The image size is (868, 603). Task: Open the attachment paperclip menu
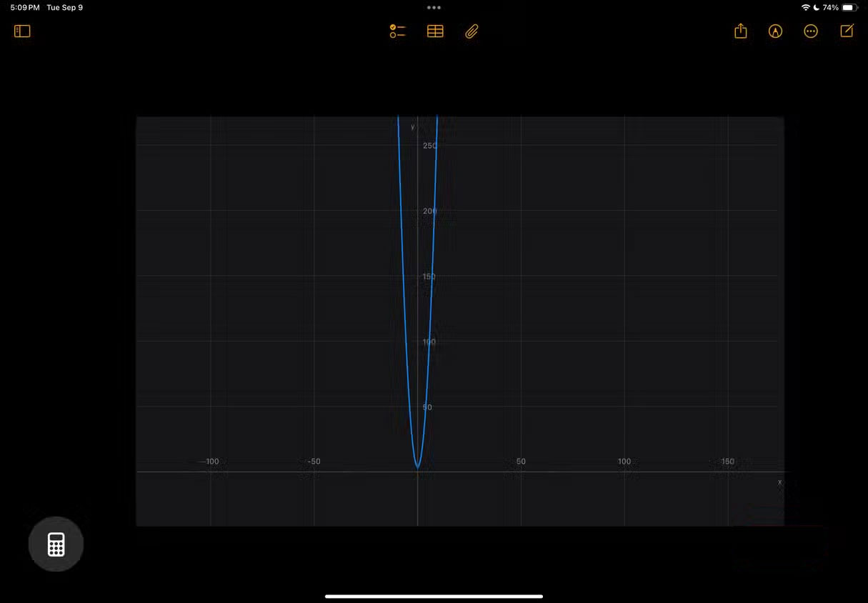(472, 31)
